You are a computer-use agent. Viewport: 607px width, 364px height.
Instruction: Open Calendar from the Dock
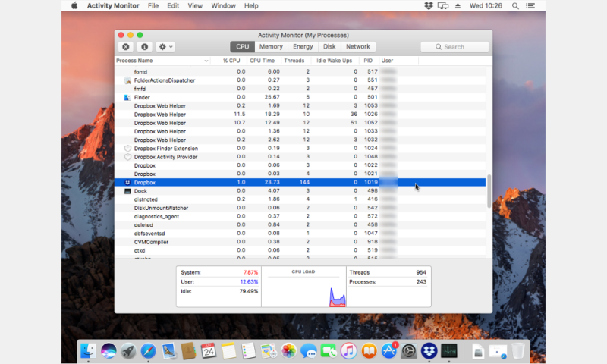pyautogui.click(x=208, y=351)
